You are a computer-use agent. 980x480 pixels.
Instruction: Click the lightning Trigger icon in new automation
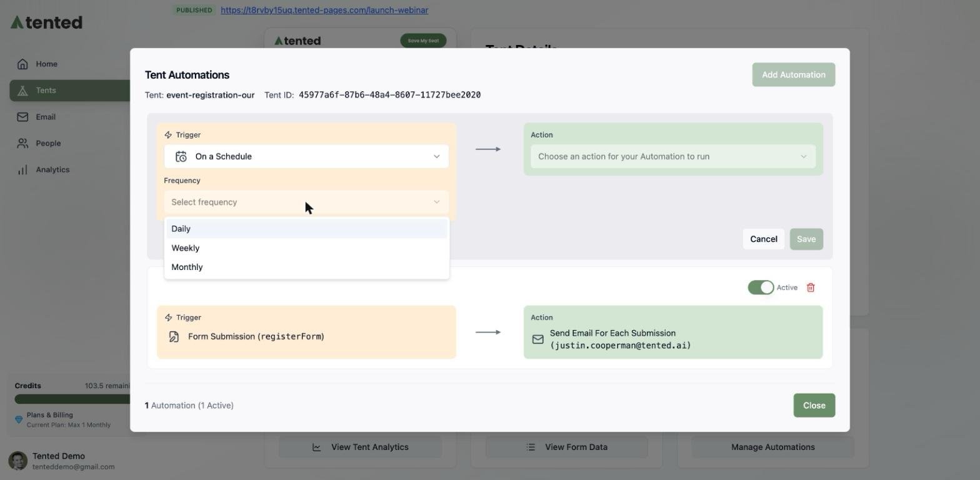pyautogui.click(x=168, y=135)
